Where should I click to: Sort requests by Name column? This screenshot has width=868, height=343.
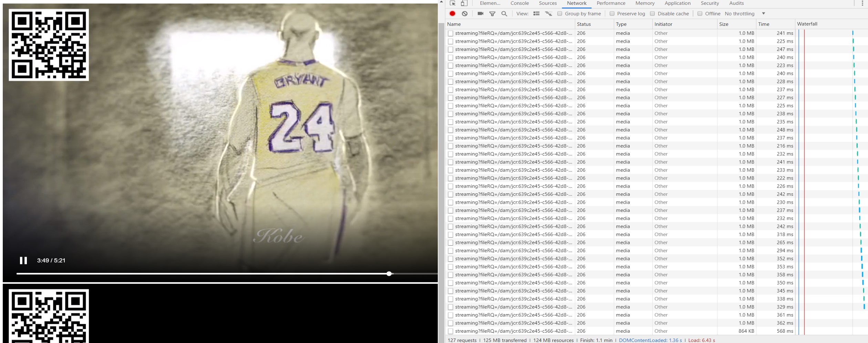tap(510, 24)
